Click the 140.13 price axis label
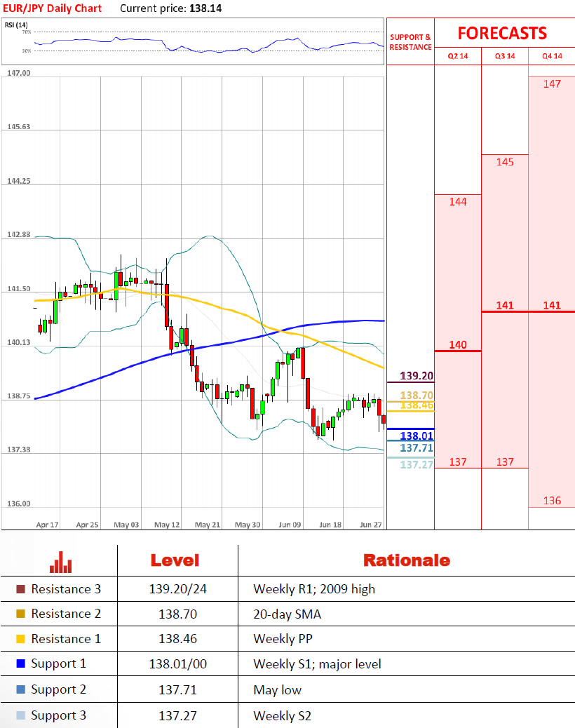Image resolution: width=575 pixels, height=728 pixels. click(18, 343)
